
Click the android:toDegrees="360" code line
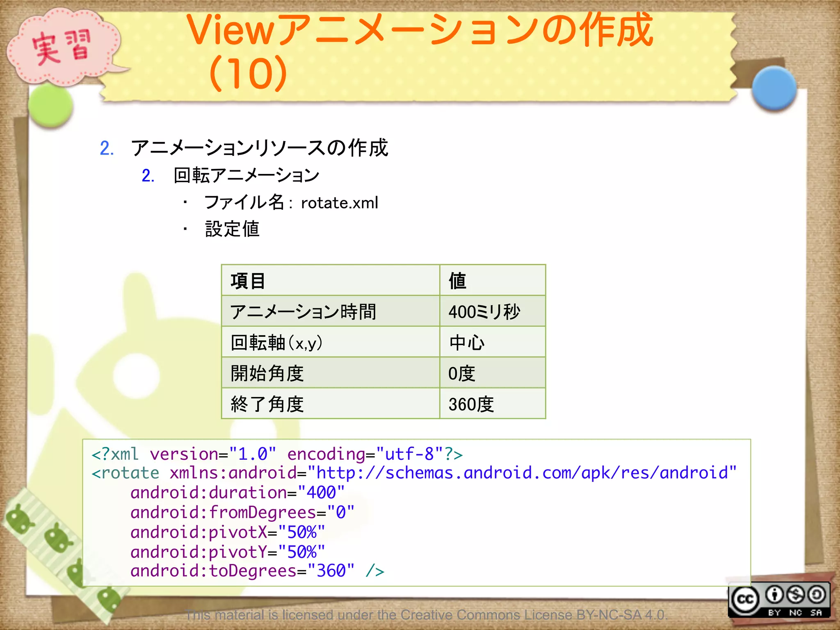[x=242, y=571]
